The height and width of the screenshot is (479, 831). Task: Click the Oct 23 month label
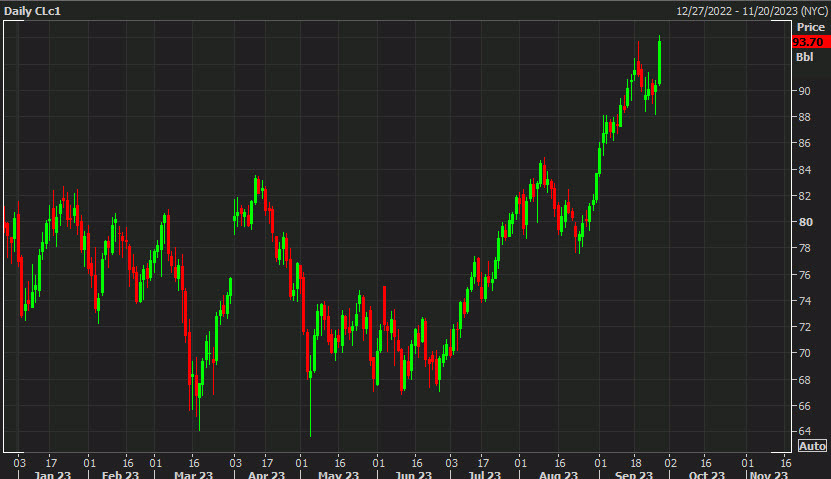(706, 474)
